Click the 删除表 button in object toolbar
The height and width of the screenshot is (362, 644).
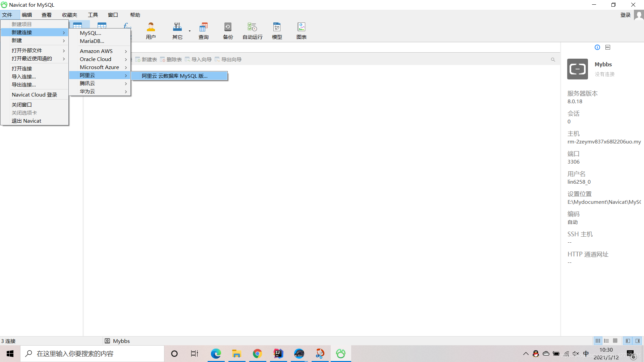[171, 60]
